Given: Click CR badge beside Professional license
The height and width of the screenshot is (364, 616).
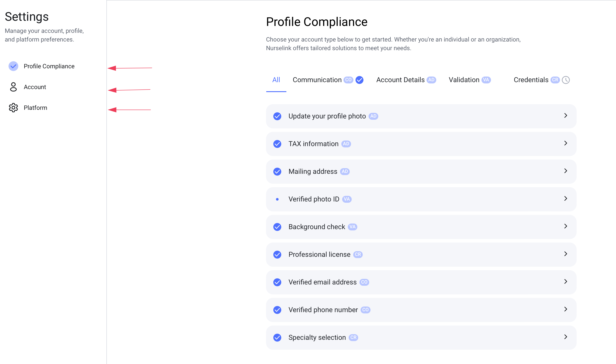Looking at the screenshot, I should tap(358, 255).
